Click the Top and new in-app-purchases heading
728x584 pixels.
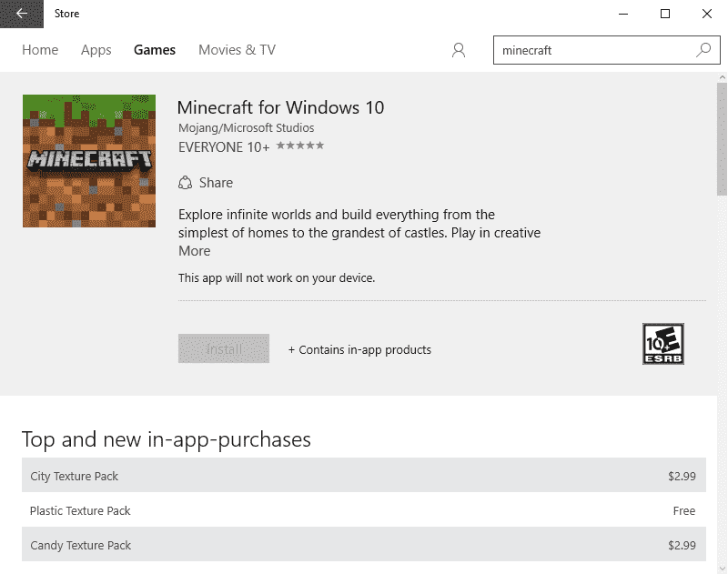point(167,439)
